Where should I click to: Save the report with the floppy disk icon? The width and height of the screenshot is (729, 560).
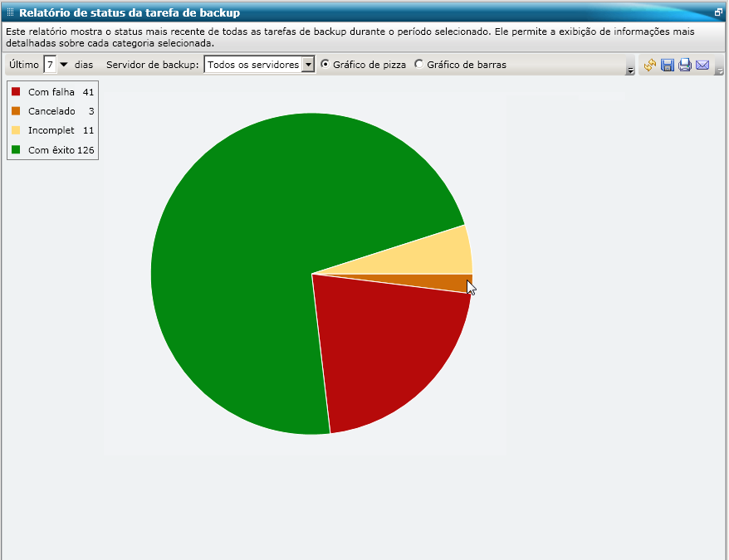668,65
